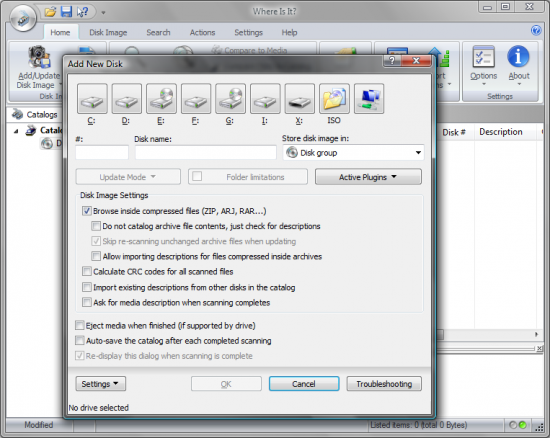Select the E: optical drive icon
Screen dimensions: 550x438
tap(161, 99)
